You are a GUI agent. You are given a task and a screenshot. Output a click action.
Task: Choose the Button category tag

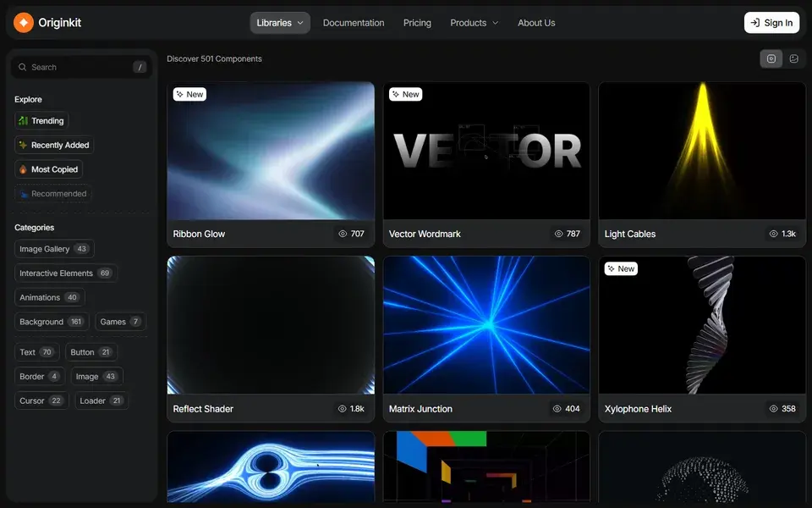click(x=91, y=352)
